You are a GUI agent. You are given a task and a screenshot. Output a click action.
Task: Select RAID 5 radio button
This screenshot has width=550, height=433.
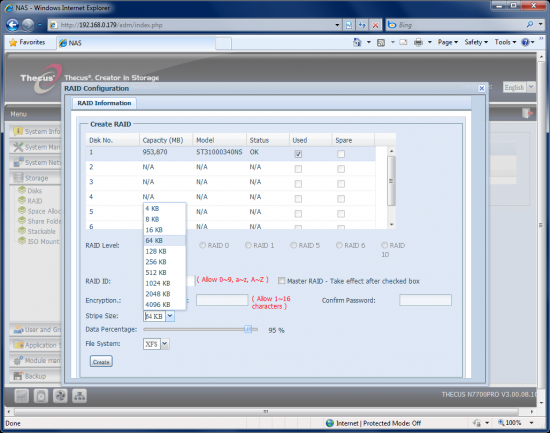point(293,245)
